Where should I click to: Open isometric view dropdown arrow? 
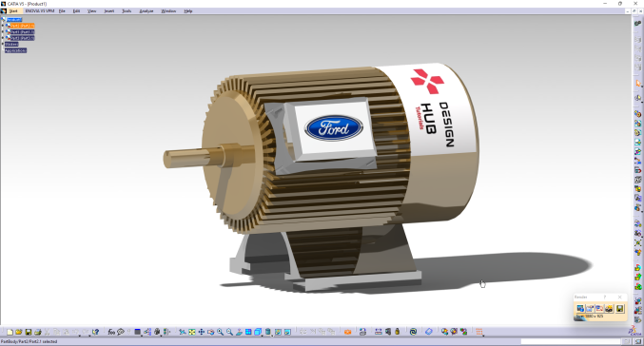(x=262, y=336)
